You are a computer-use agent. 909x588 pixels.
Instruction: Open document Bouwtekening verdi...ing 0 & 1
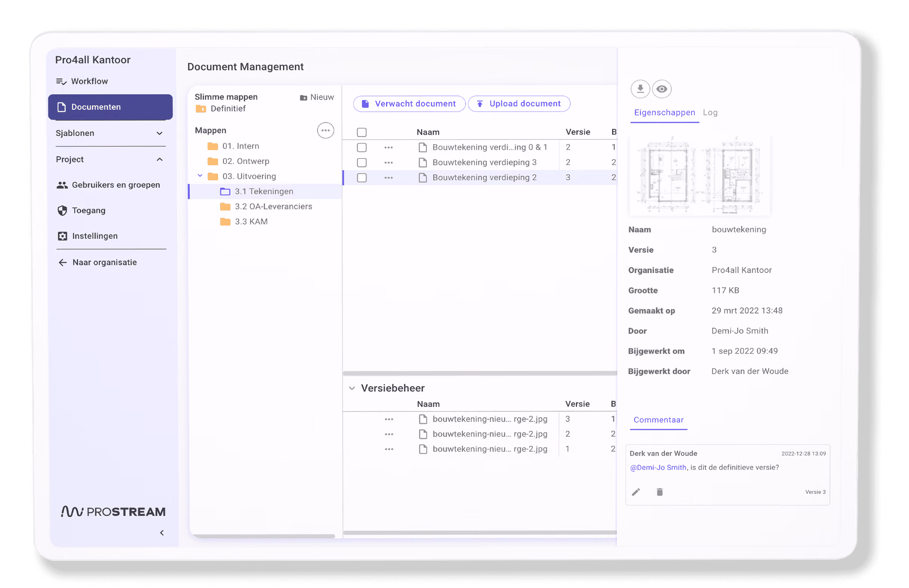490,147
